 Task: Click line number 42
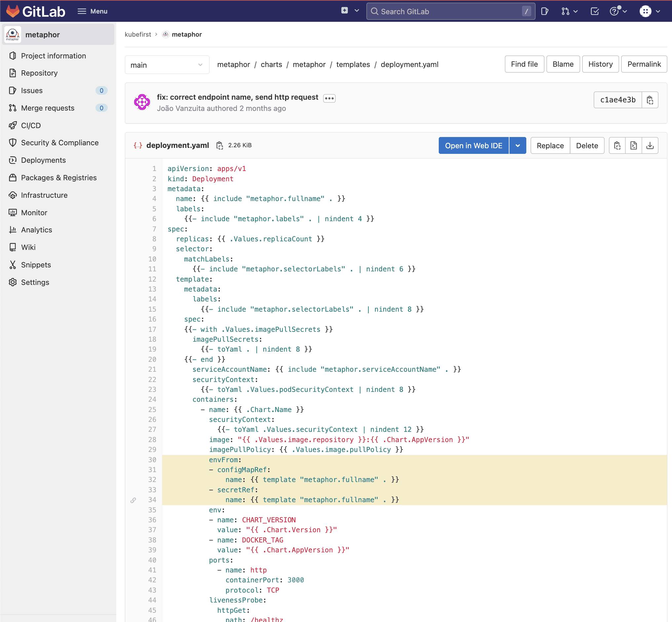[x=152, y=580]
